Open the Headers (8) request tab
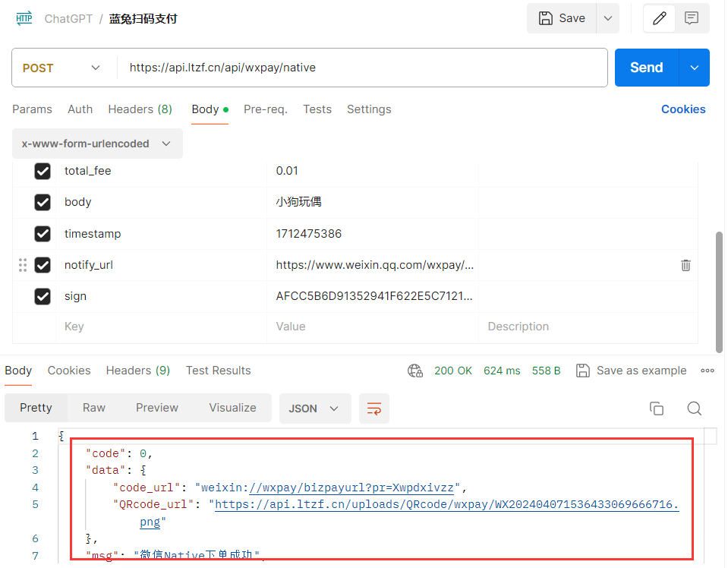 140,109
